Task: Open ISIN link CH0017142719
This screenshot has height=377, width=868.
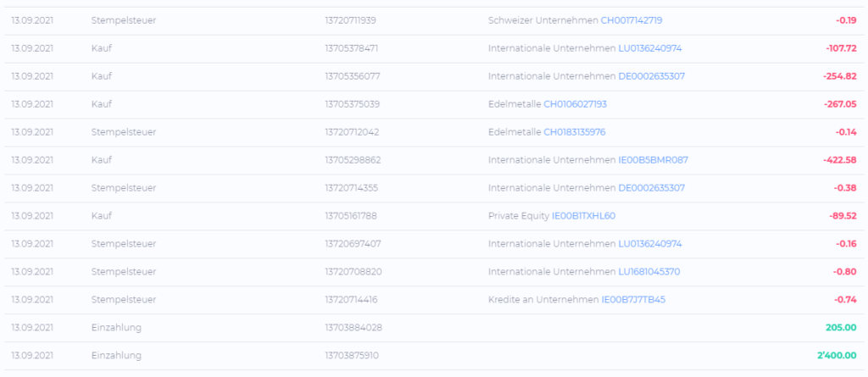Action: [631, 20]
